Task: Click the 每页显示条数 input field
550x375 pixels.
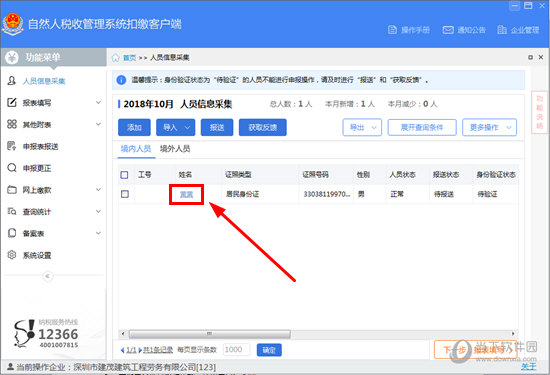Action: 236,350
